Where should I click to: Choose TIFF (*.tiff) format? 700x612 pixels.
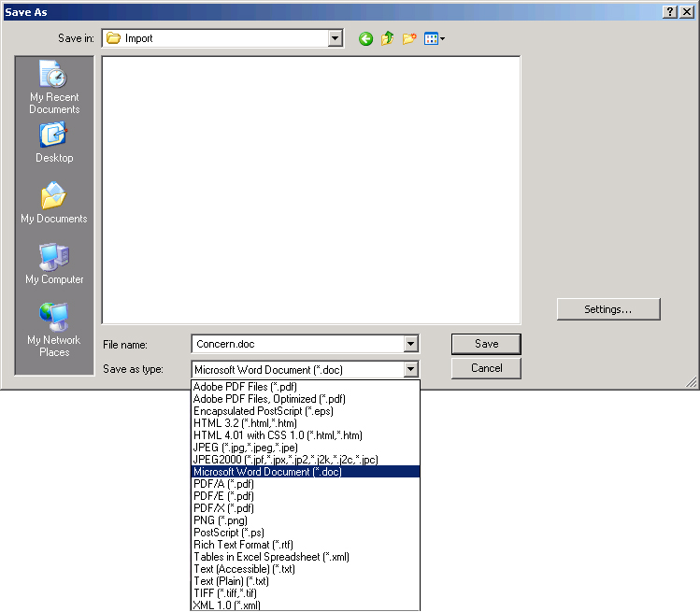tap(306, 593)
